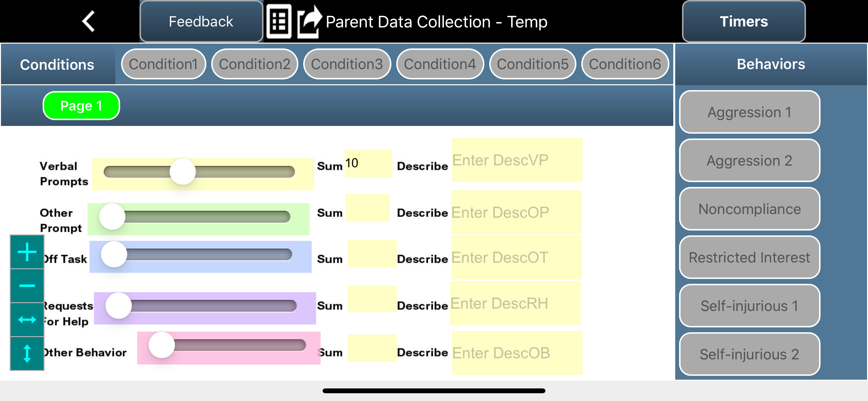Click the Other Prompt Sum field
Screen dimensions: 868x401
367,208
